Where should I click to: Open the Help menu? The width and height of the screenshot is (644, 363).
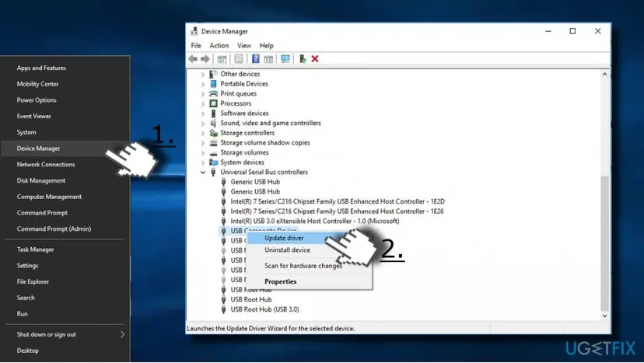[266, 46]
